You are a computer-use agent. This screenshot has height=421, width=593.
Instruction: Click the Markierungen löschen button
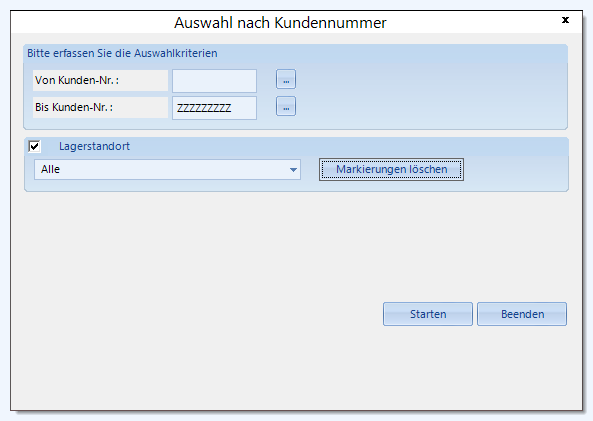coord(391,169)
